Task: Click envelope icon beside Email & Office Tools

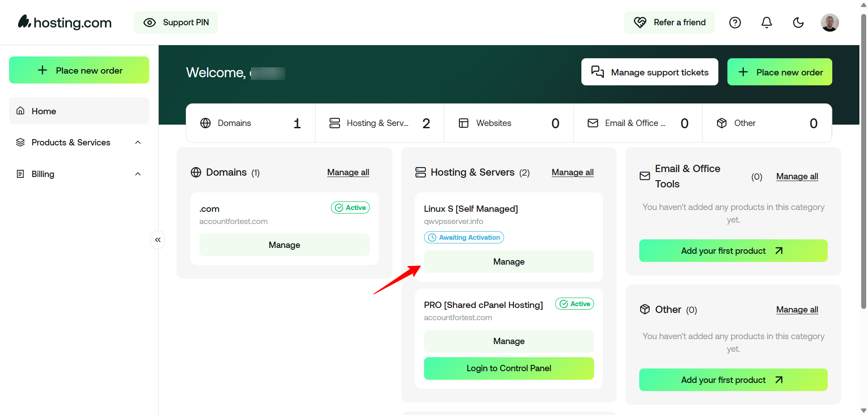Action: coord(645,176)
